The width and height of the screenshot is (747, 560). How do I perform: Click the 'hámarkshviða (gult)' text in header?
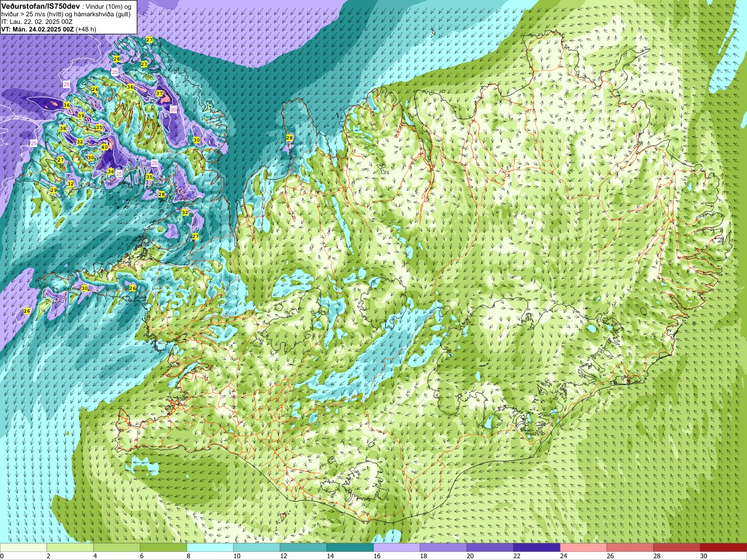tap(103, 14)
